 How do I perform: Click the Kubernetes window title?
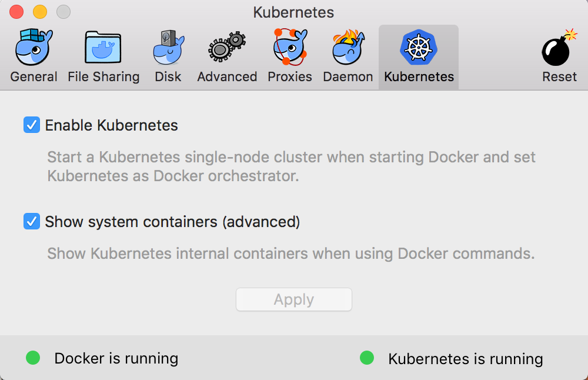pyautogui.click(x=293, y=12)
